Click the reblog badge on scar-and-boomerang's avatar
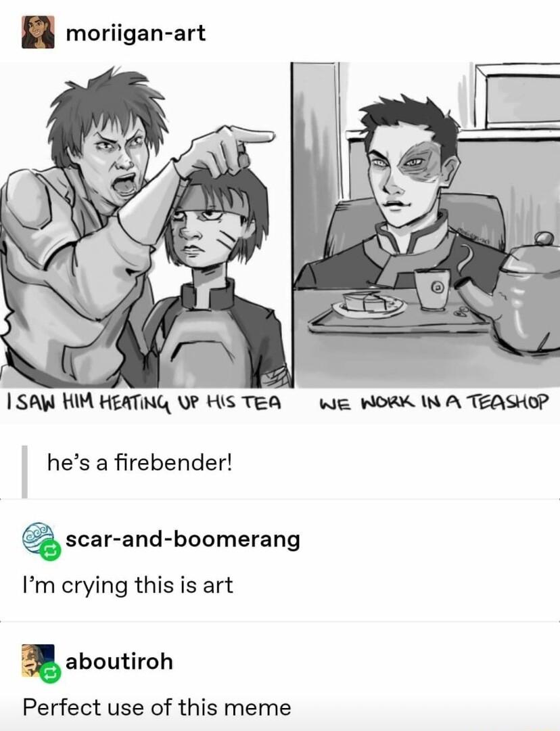The height and width of the screenshot is (731, 560). coord(50,551)
